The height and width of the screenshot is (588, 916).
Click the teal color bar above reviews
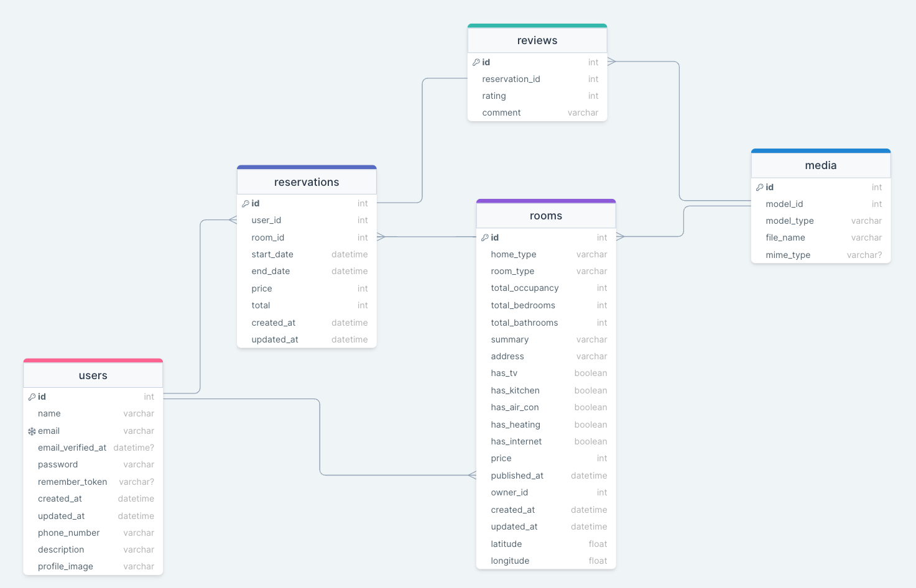537,26
